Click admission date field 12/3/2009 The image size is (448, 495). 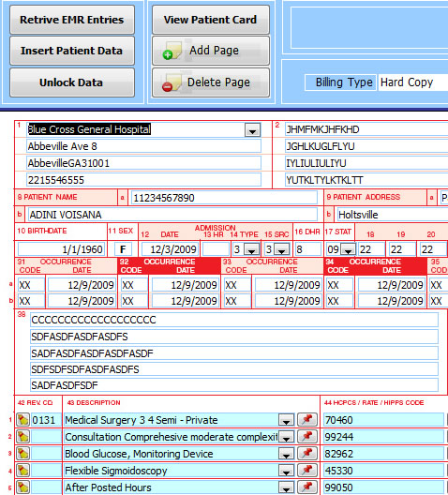[170, 249]
